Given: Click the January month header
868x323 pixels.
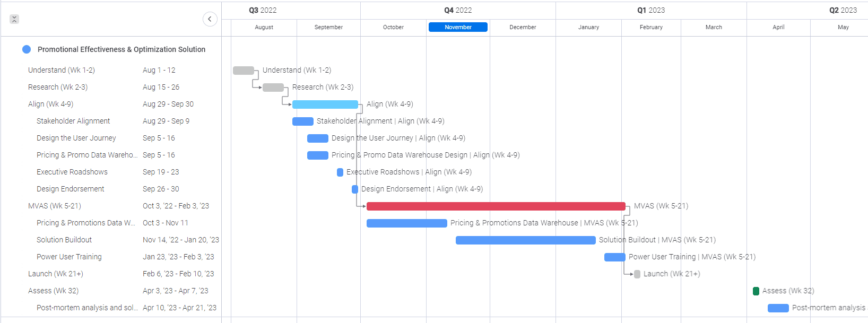Looking at the screenshot, I should 588,27.
